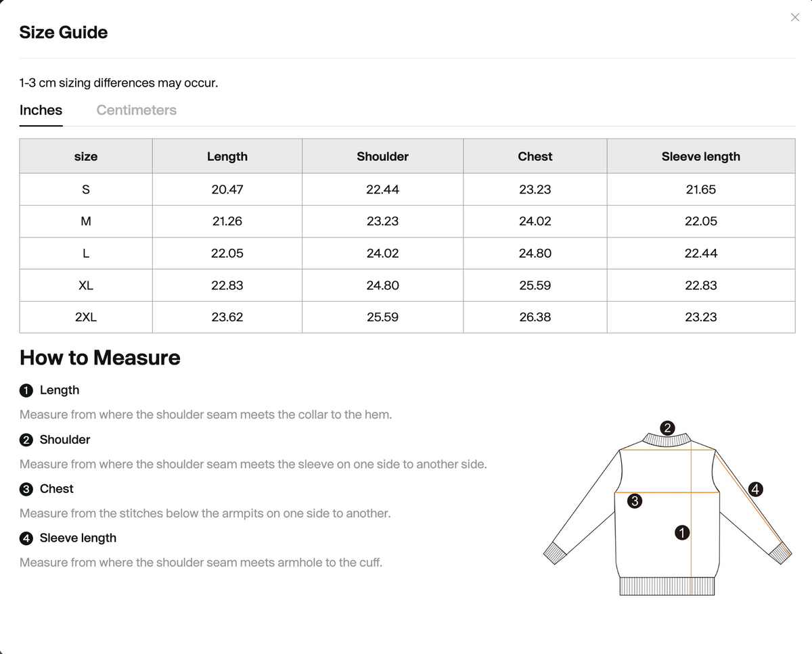Click the size column header

pyautogui.click(x=86, y=156)
